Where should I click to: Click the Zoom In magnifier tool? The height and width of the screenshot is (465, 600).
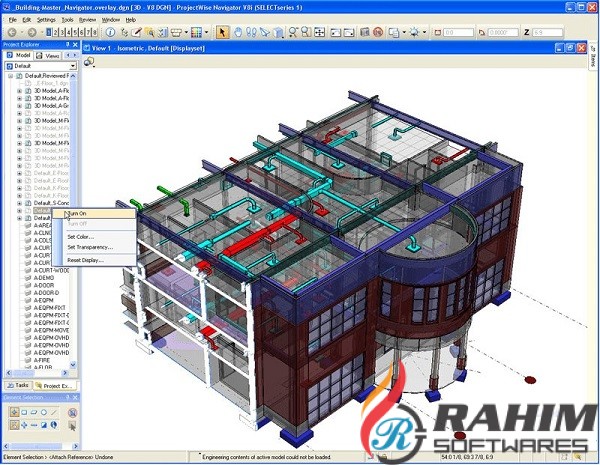pyautogui.click(x=293, y=33)
